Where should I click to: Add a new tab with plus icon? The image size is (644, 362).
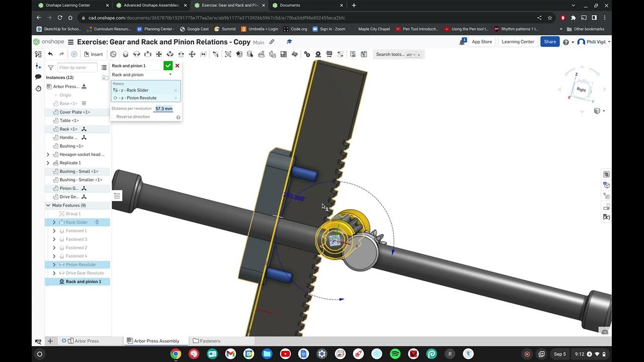50,341
